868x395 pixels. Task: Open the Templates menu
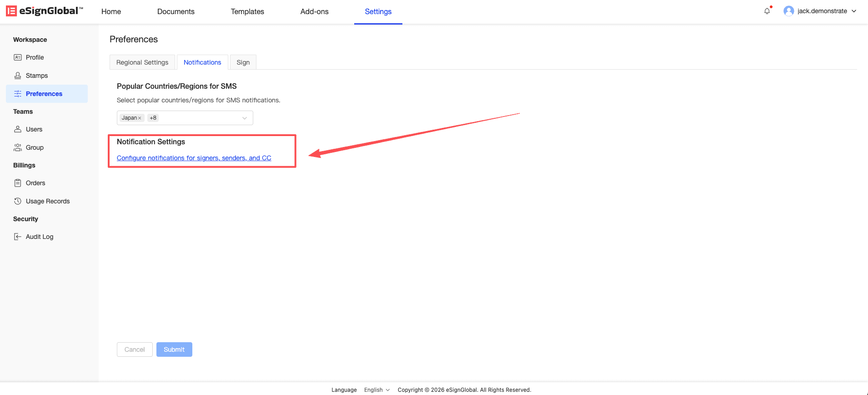pos(247,11)
